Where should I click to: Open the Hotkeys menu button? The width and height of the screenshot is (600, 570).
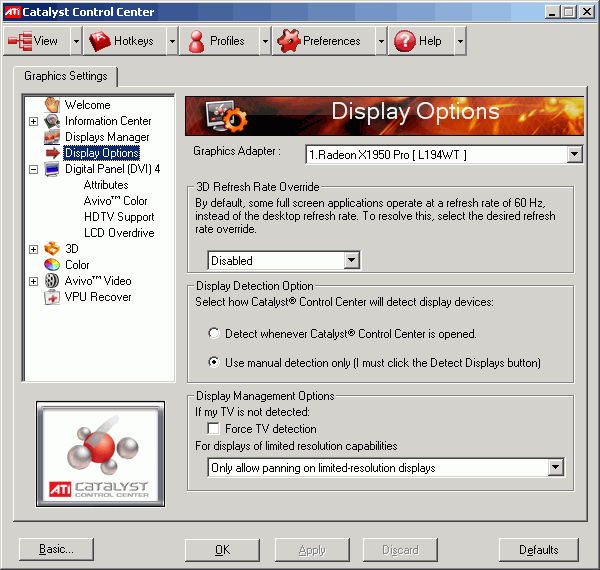125,41
